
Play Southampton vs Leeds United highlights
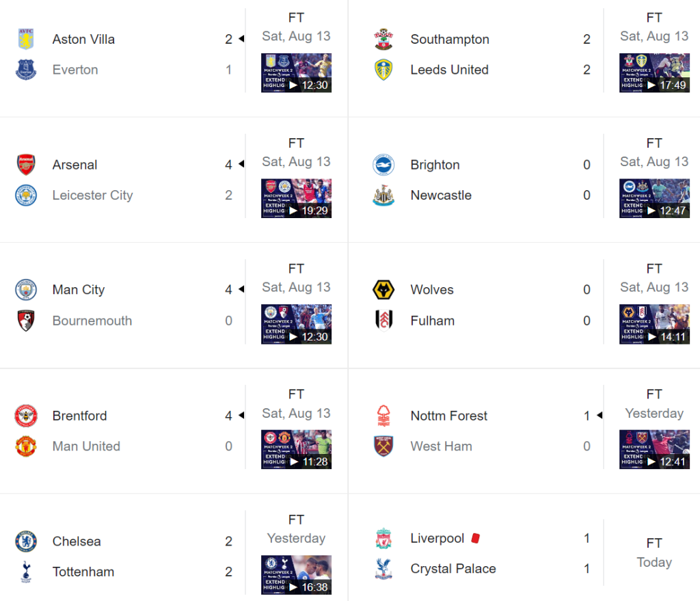tap(654, 73)
